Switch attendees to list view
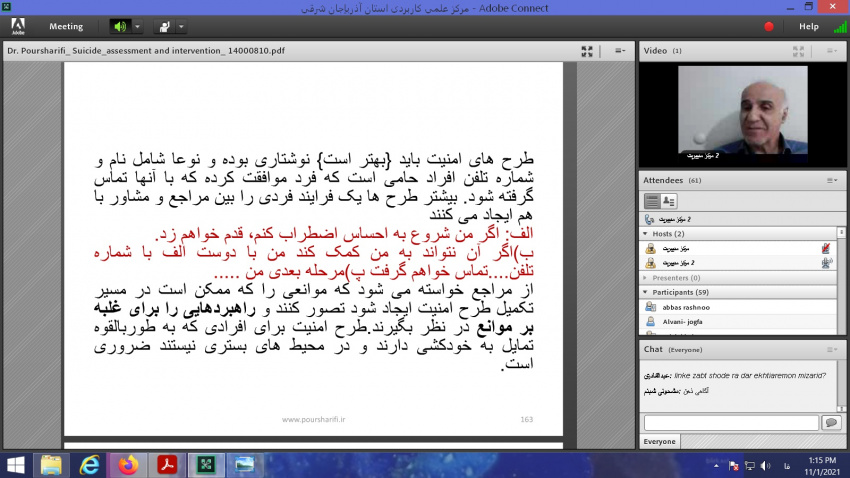The width and height of the screenshot is (850, 478). coord(652,201)
